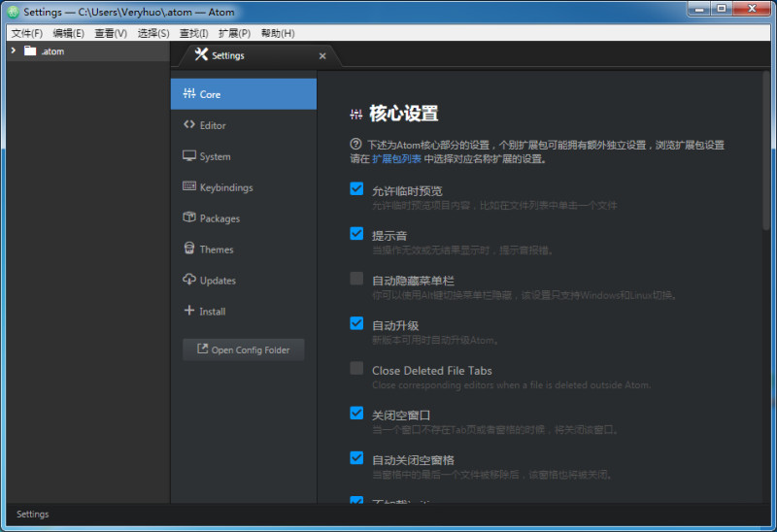This screenshot has width=777, height=532.
Task: Click the settings panel vertical scrollbar
Action: coord(766,150)
